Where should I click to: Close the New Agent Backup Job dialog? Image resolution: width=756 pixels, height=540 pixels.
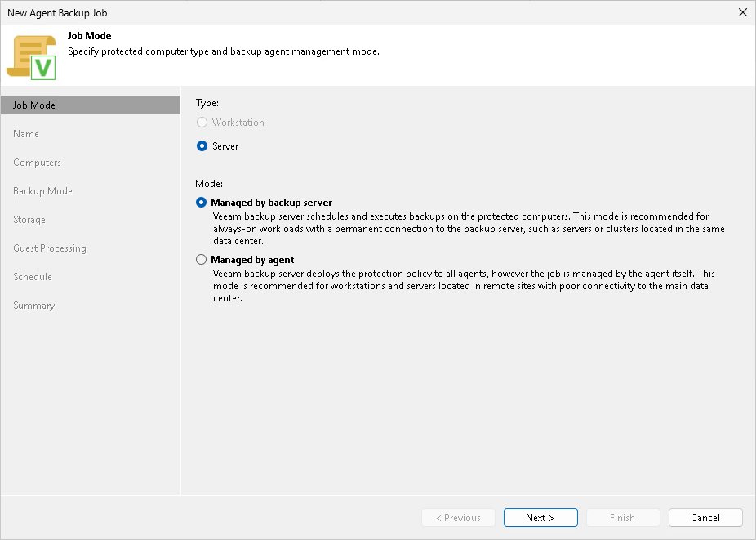tap(743, 12)
